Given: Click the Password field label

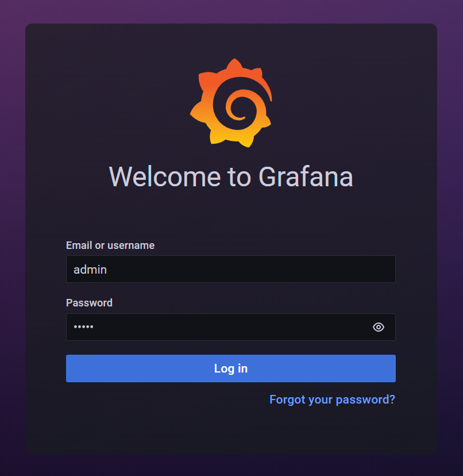Looking at the screenshot, I should pos(89,302).
